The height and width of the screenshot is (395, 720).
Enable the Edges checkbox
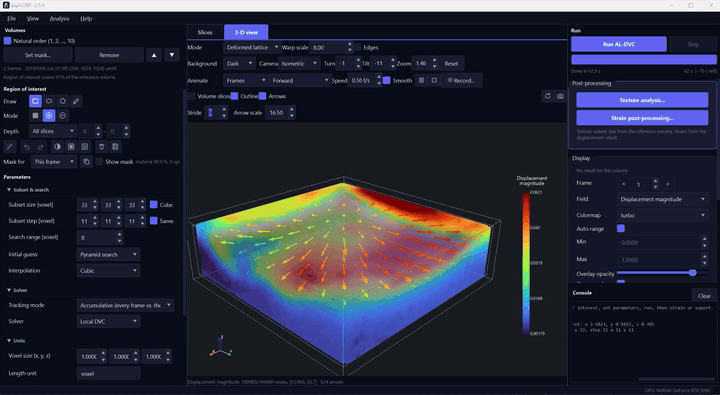point(357,47)
